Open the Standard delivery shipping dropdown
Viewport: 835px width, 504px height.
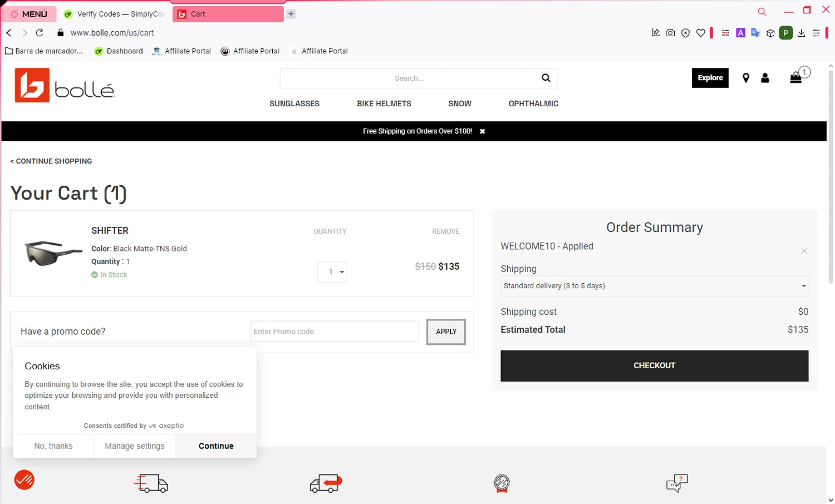coord(654,286)
